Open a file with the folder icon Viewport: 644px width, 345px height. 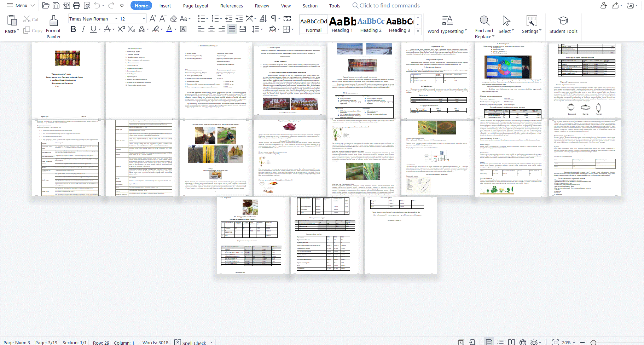pos(46,5)
